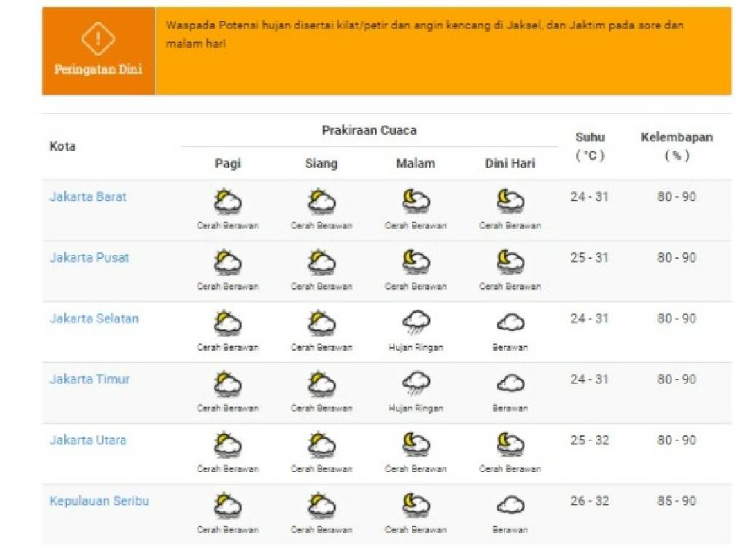Click Berawan label in Jakarta Timur row
747x560 pixels.
510,408
